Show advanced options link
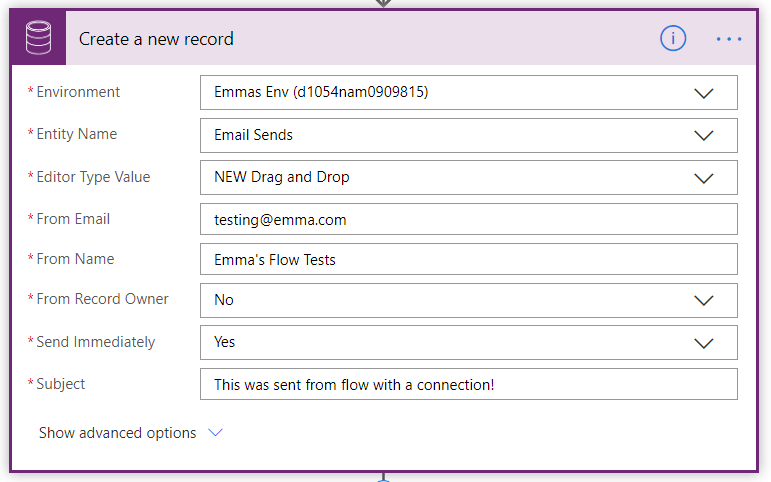This screenshot has width=771, height=482. point(117,433)
